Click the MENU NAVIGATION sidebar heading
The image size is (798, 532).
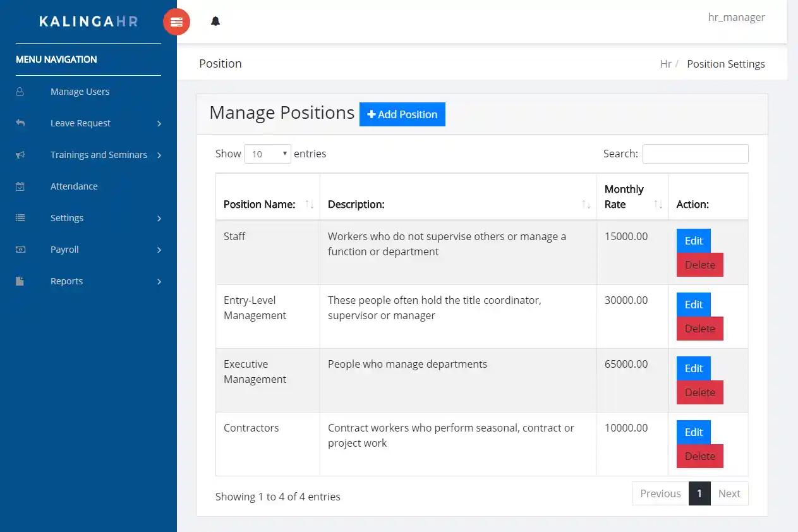(56, 59)
